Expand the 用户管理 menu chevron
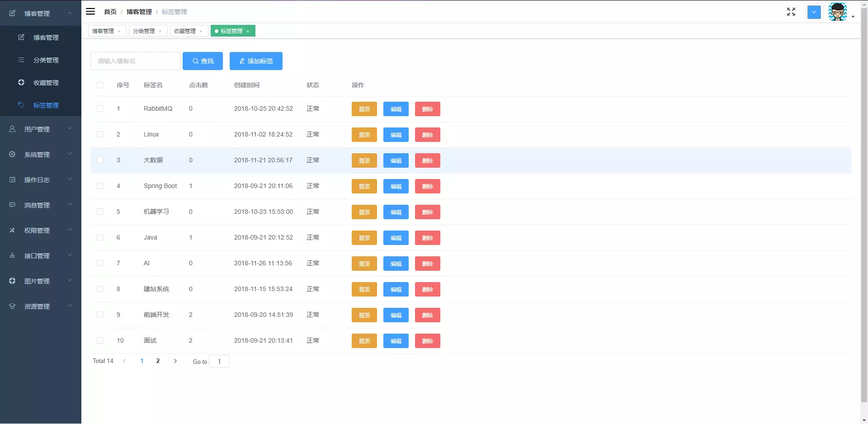Viewport: 868px width, 424px height. click(x=70, y=128)
